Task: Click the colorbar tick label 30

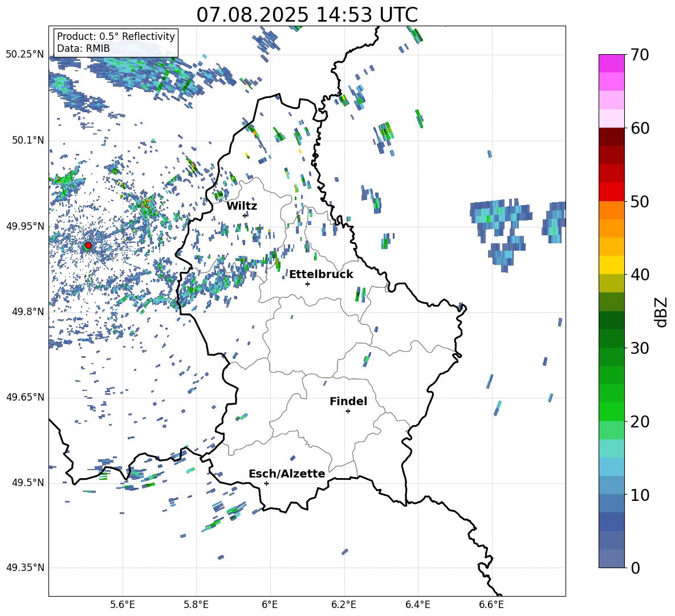Action: point(640,348)
